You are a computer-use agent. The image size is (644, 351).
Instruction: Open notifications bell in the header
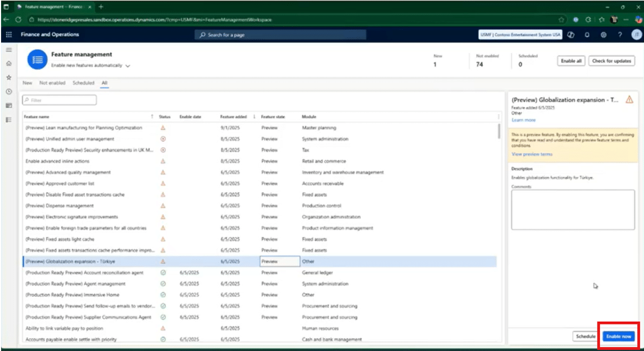pos(587,35)
